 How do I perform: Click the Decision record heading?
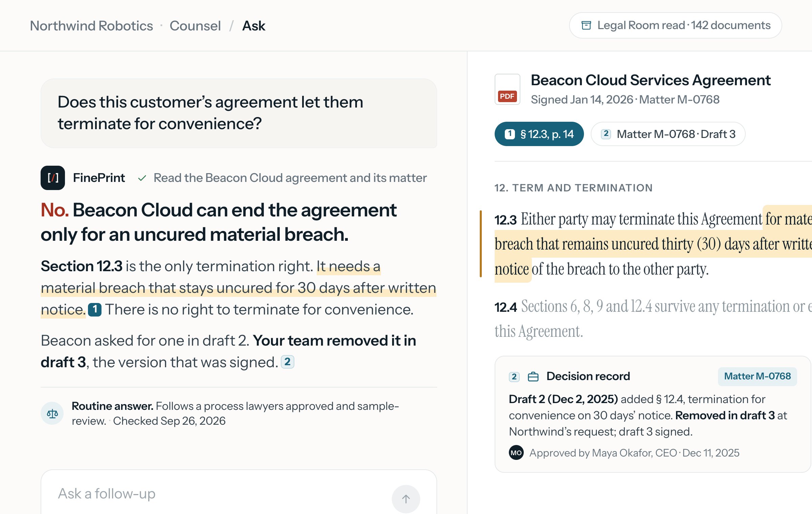click(588, 376)
